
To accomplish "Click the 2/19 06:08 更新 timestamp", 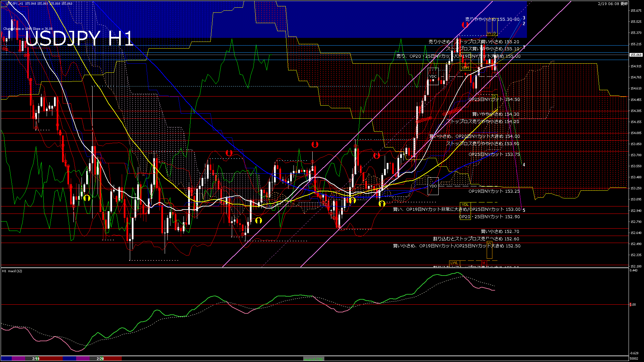I will coord(613,4).
